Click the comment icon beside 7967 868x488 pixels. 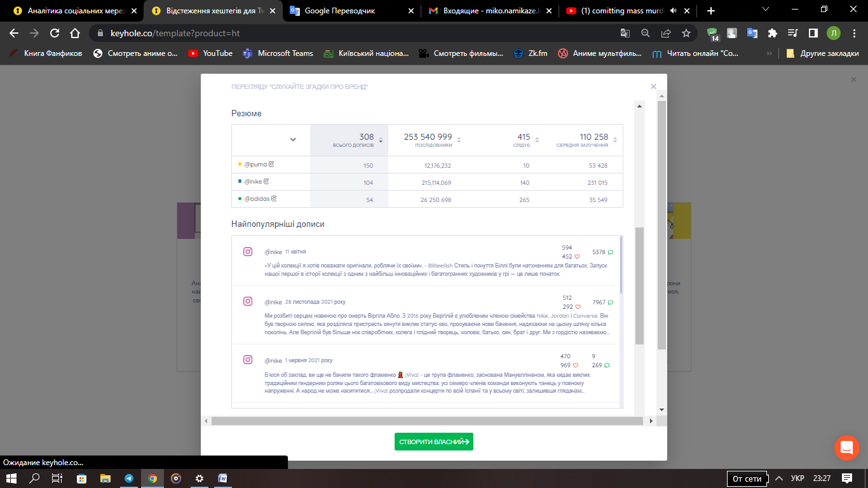[611, 302]
